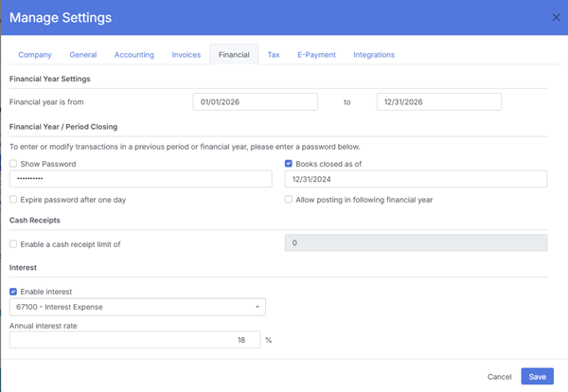The height and width of the screenshot is (392, 568).
Task: Open the Tax settings tab
Action: (273, 55)
